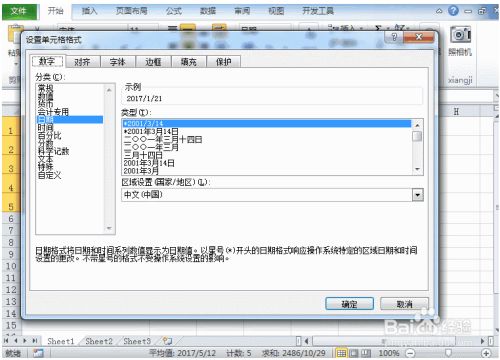
Task: Click the dialog help question mark button
Action: coord(394,37)
